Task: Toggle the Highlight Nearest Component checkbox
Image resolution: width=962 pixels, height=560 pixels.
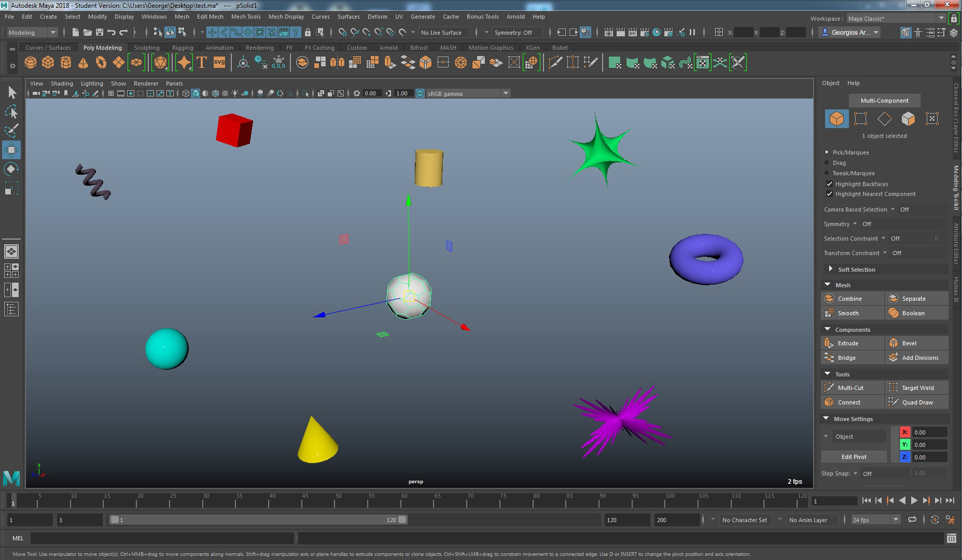Action: click(829, 194)
